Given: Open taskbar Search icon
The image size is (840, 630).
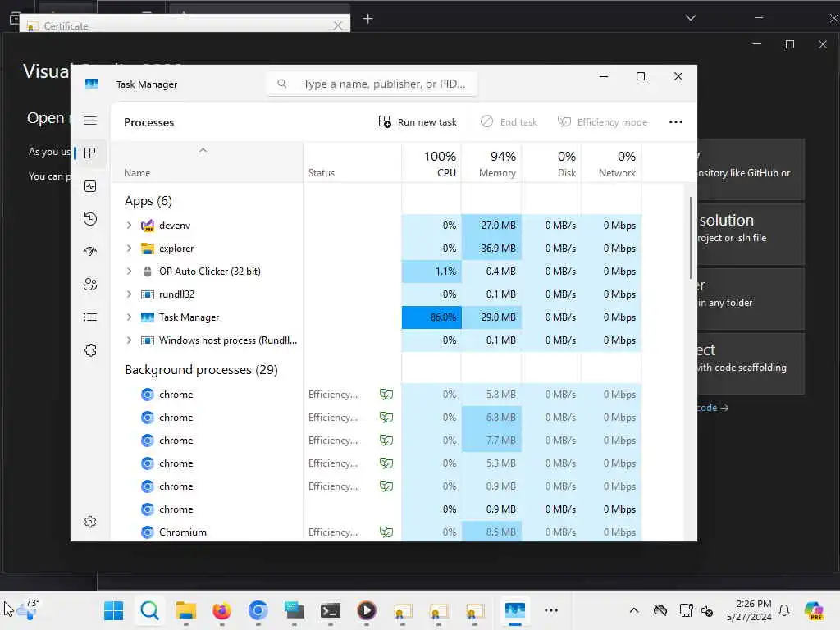Looking at the screenshot, I should [x=149, y=610].
